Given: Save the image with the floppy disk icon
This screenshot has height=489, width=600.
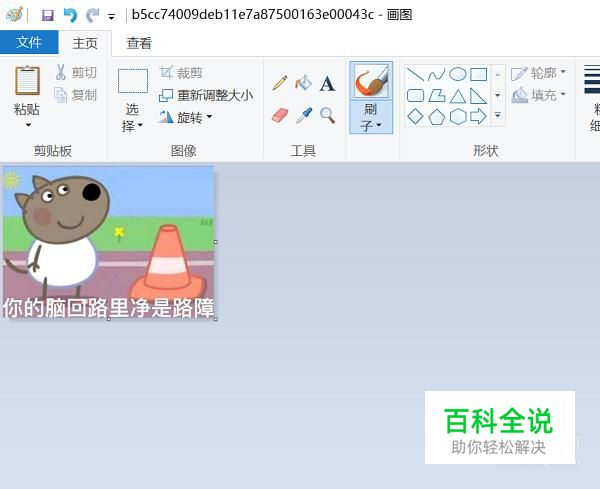Looking at the screenshot, I should click(48, 16).
